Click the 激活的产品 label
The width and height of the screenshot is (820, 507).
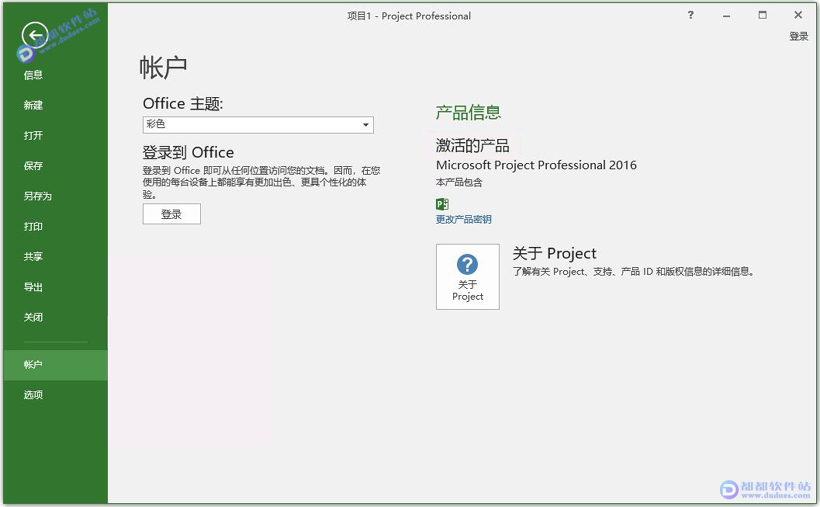[472, 145]
